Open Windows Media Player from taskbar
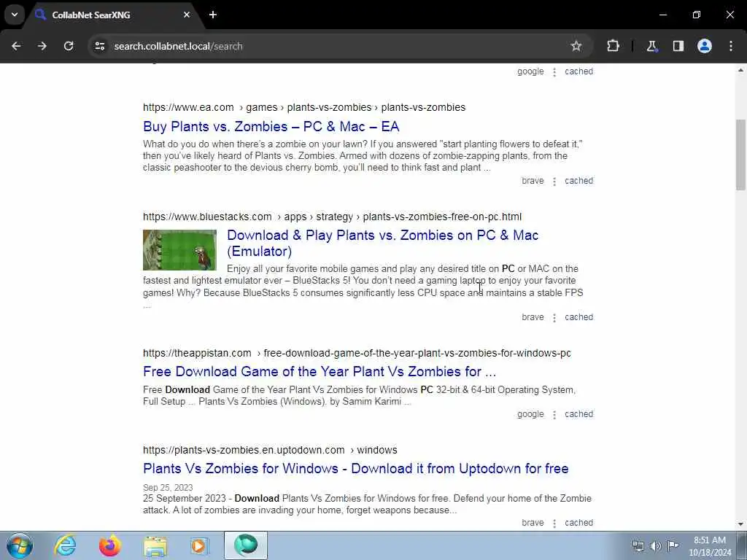747x560 pixels. (199, 545)
